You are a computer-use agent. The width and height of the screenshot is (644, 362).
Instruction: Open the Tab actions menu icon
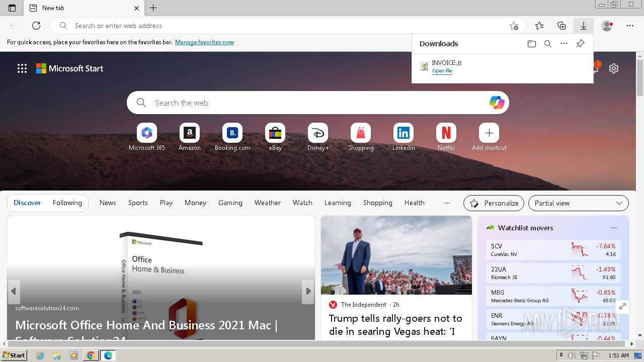(x=12, y=8)
